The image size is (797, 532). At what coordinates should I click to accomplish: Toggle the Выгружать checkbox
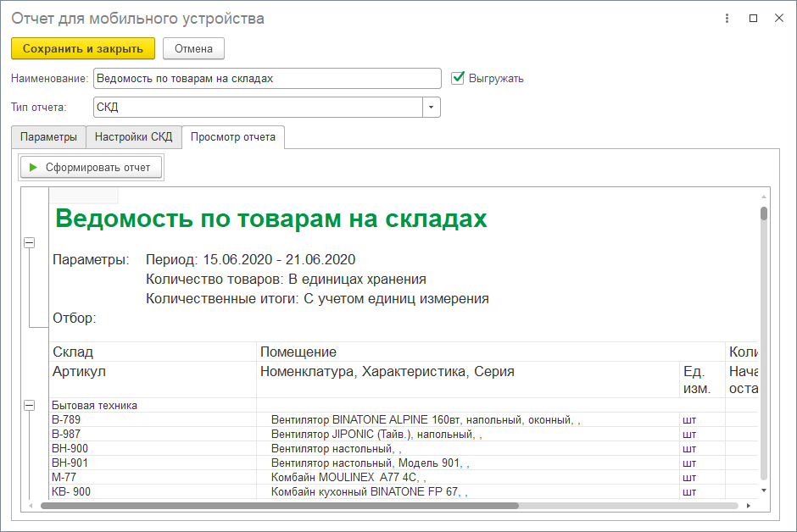458,78
